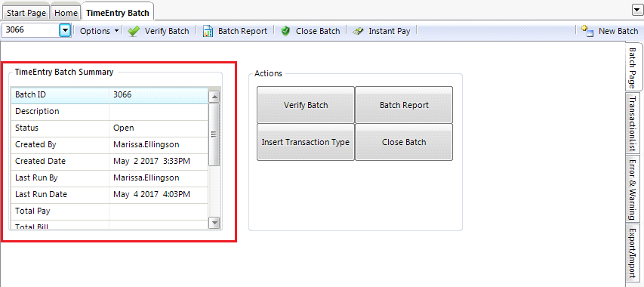Switch to the Start Page tab
This screenshot has height=287, width=644.
point(26,13)
